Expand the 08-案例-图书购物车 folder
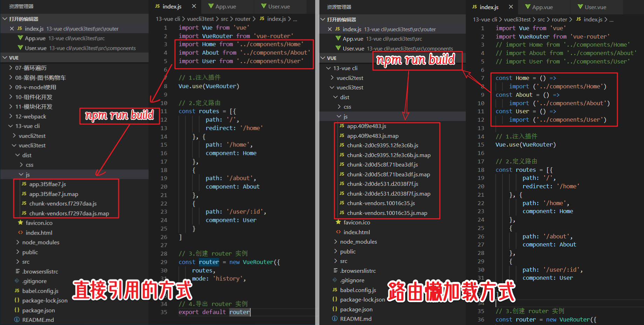This screenshot has height=325, width=644. tap(11, 77)
